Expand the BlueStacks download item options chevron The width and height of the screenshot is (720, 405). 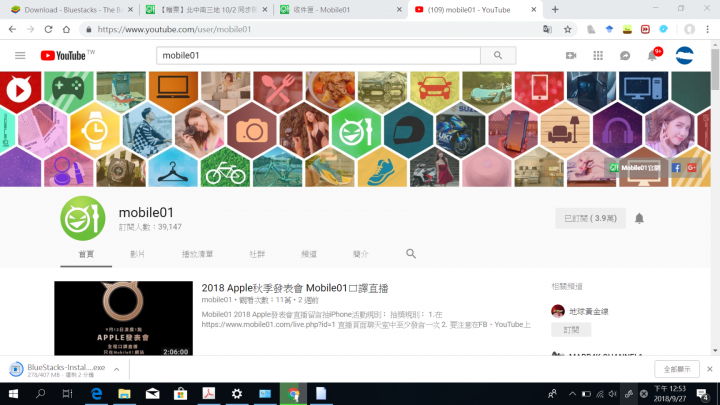117,369
